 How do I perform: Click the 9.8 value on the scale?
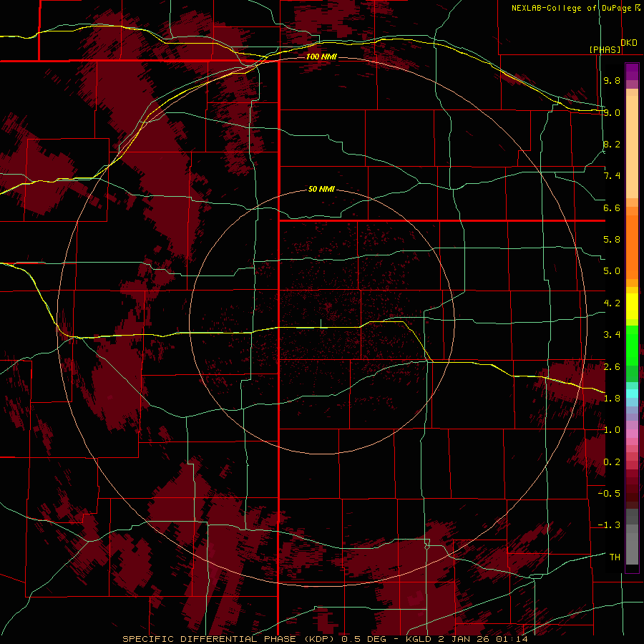pos(612,80)
